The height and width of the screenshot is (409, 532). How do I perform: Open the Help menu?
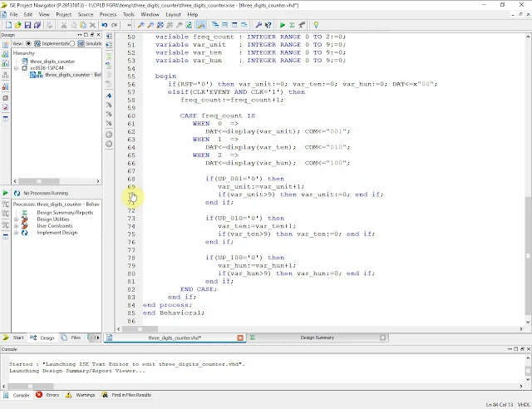point(192,15)
